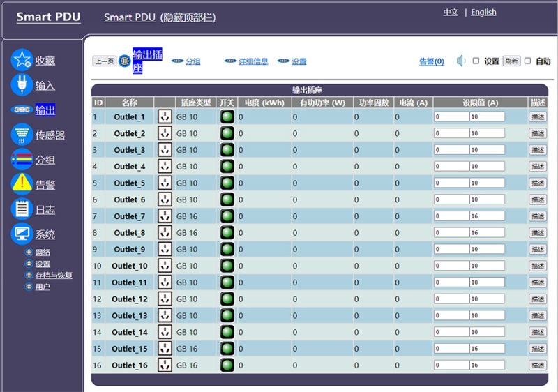Screen dimensions: 558x392
Task: Open the 分组 link in top toolbar
Action: click(193, 61)
